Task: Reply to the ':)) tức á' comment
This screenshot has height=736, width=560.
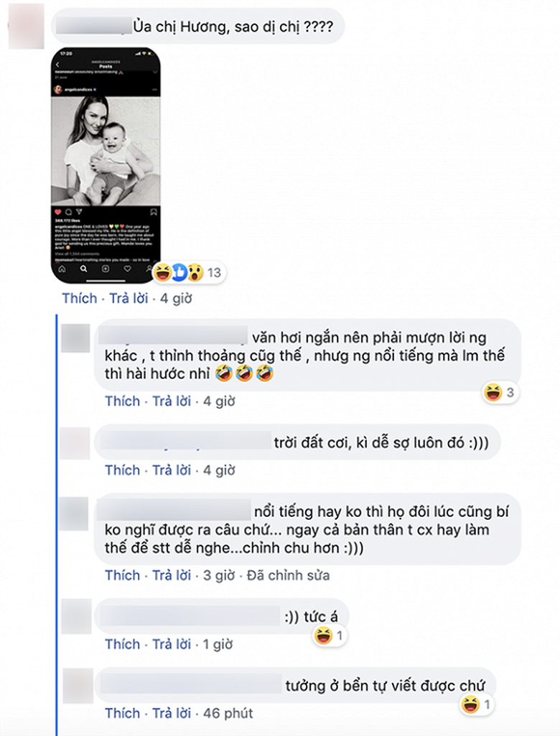Action: click(172, 645)
